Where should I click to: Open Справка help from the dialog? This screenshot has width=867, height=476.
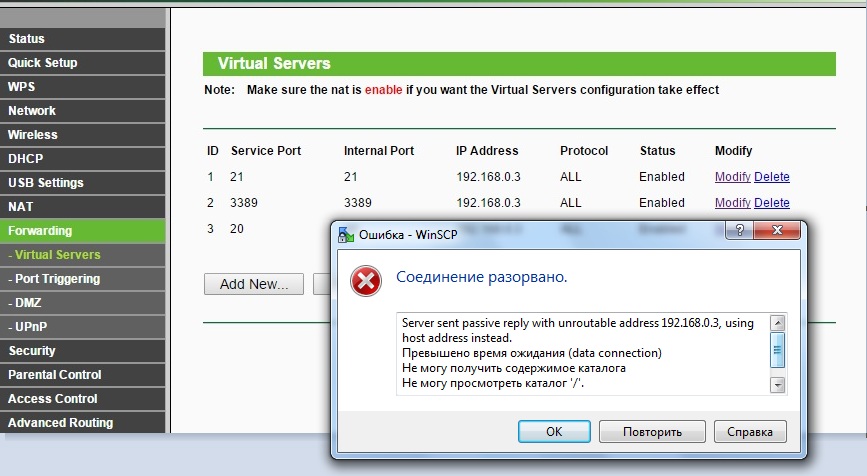[x=750, y=432]
